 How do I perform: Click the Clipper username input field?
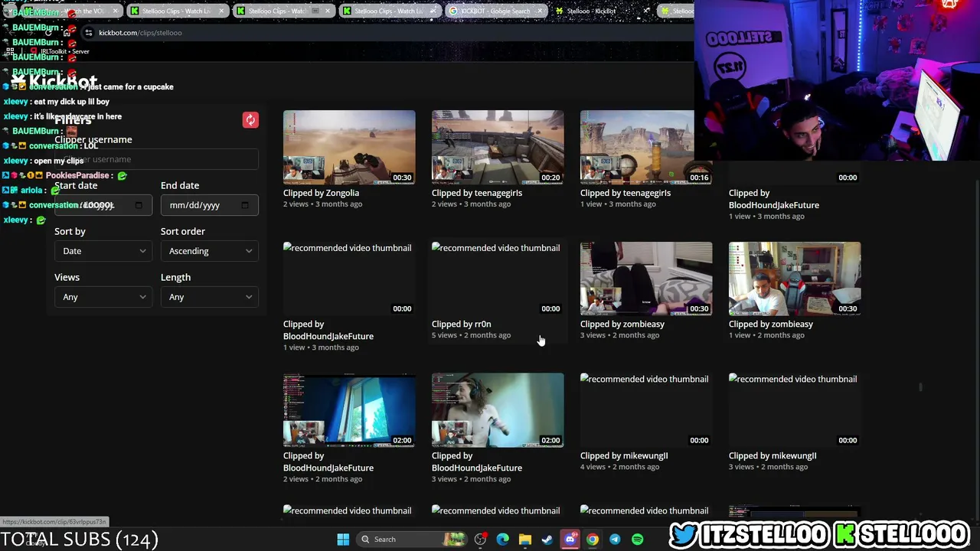pos(156,159)
